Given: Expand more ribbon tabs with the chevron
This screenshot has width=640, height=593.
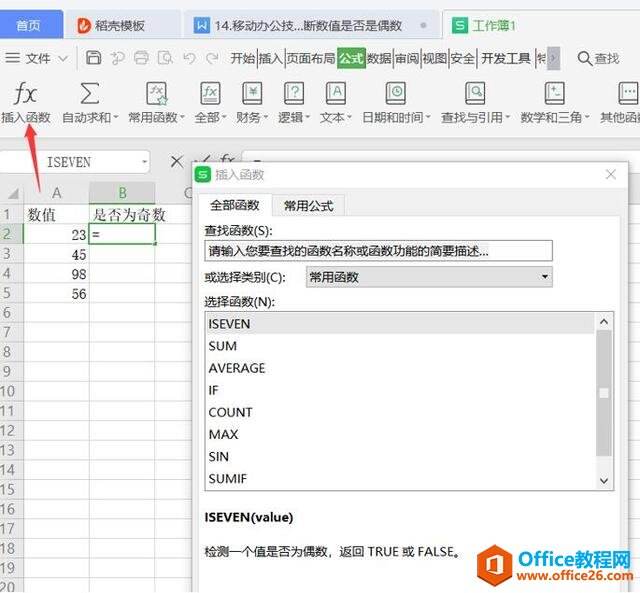Looking at the screenshot, I should coord(553,58).
